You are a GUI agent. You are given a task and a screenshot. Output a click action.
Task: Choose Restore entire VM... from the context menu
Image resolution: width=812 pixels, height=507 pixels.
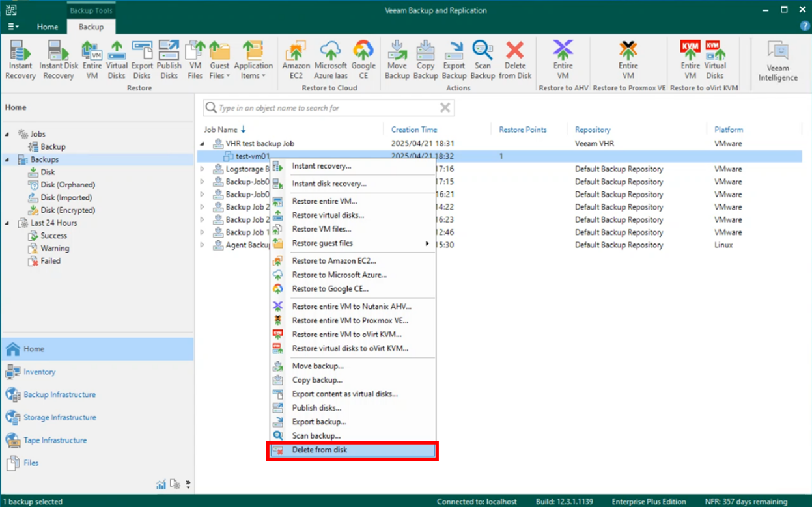(352, 201)
